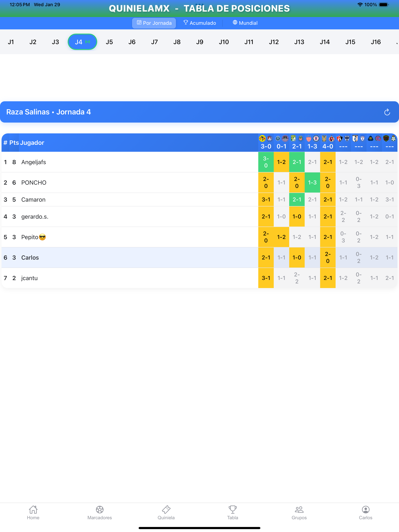This screenshot has width=399, height=532.
Task: Tap Angeljafs player row name
Action: [34, 162]
